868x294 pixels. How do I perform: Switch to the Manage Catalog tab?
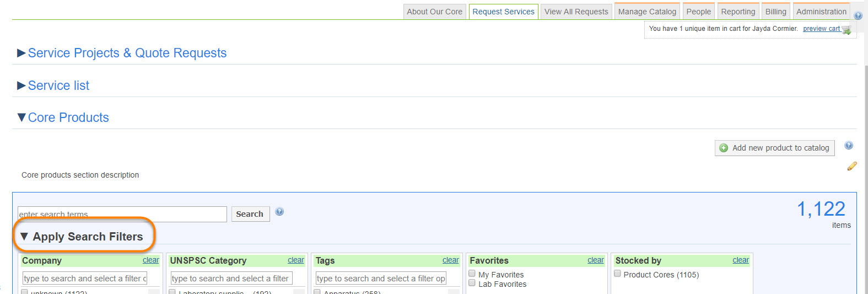[647, 12]
